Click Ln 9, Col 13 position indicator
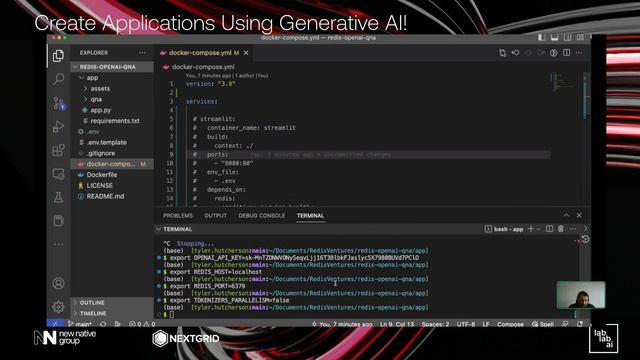Image resolution: width=640 pixels, height=360 pixels. click(x=397, y=324)
